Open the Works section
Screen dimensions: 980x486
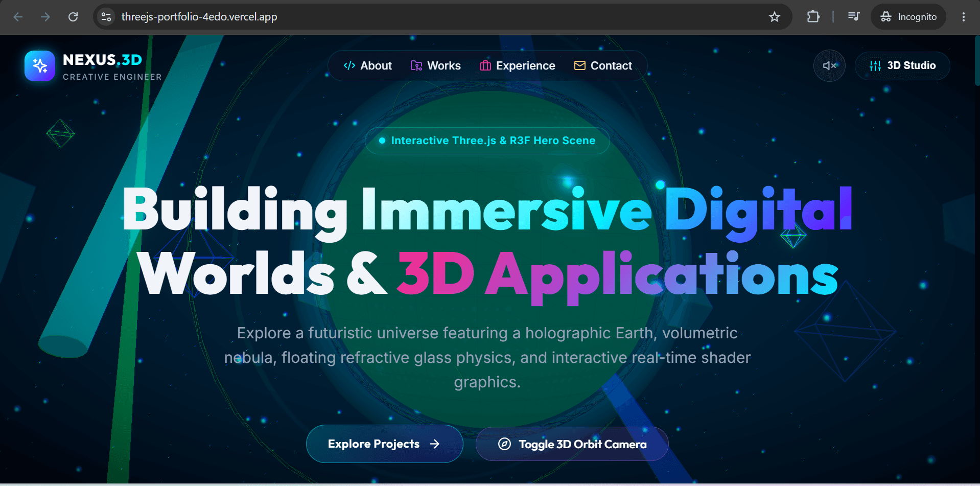point(435,66)
